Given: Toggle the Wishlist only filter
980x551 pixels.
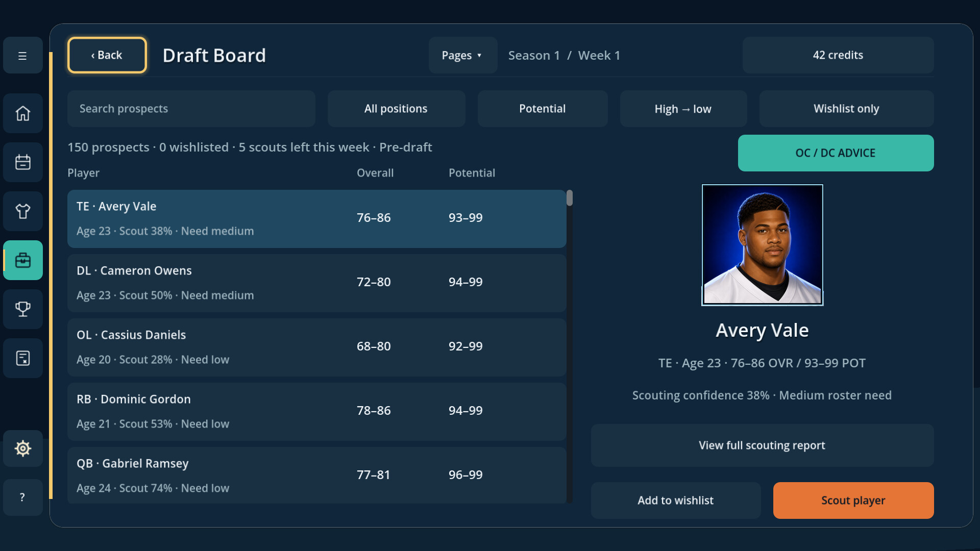Looking at the screenshot, I should [846, 109].
